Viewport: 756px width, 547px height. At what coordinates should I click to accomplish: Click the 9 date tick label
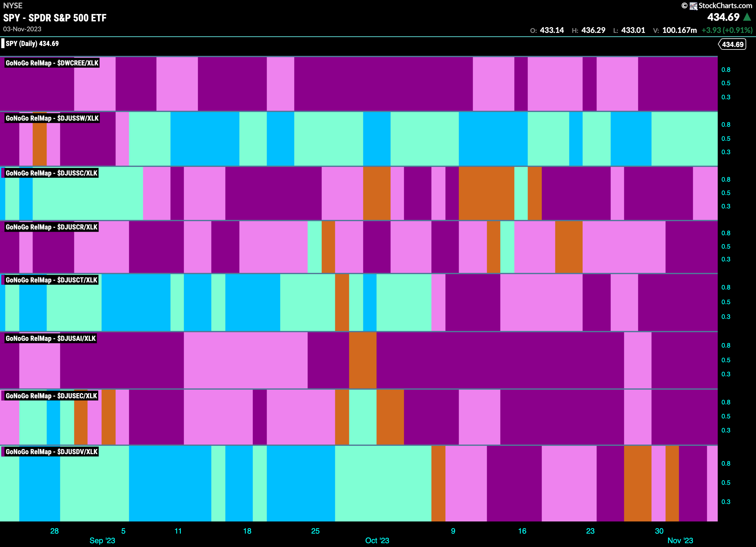(453, 531)
